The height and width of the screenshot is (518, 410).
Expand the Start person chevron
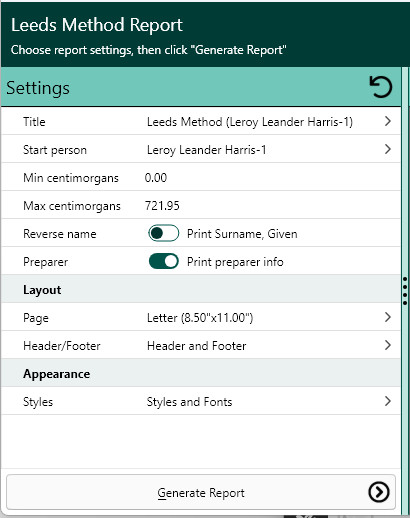tap(387, 149)
